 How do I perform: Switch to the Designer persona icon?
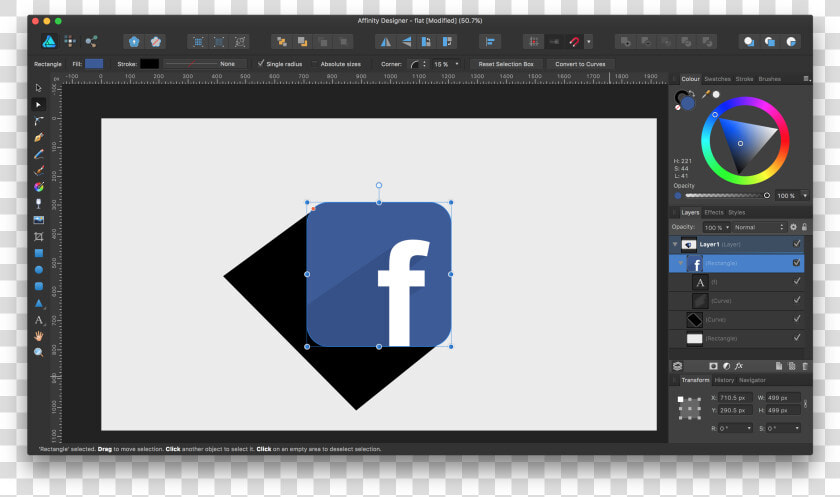(x=49, y=42)
